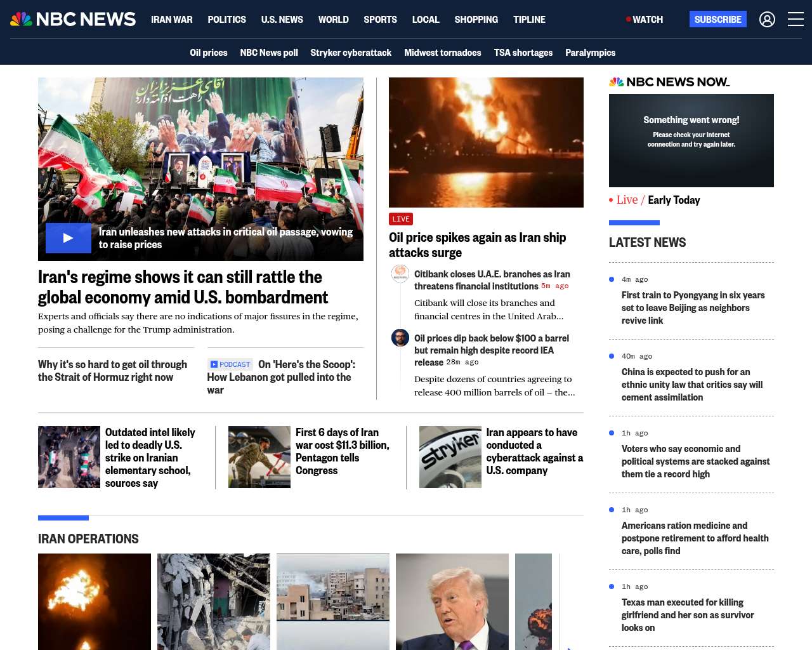812x650 pixels.
Task: Click thumbnail for Iranian elementary school story
Action: (69, 457)
